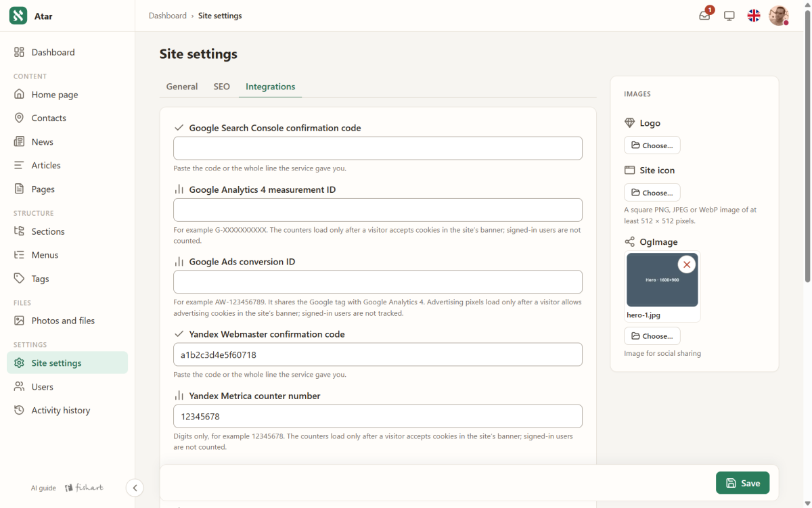The width and height of the screenshot is (812, 508).
Task: Select the Integrations tab
Action: click(270, 87)
